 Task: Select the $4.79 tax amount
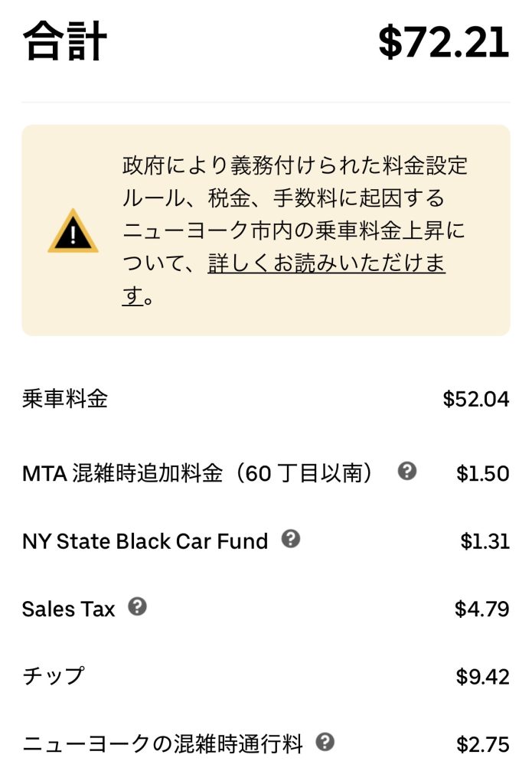tap(481, 609)
